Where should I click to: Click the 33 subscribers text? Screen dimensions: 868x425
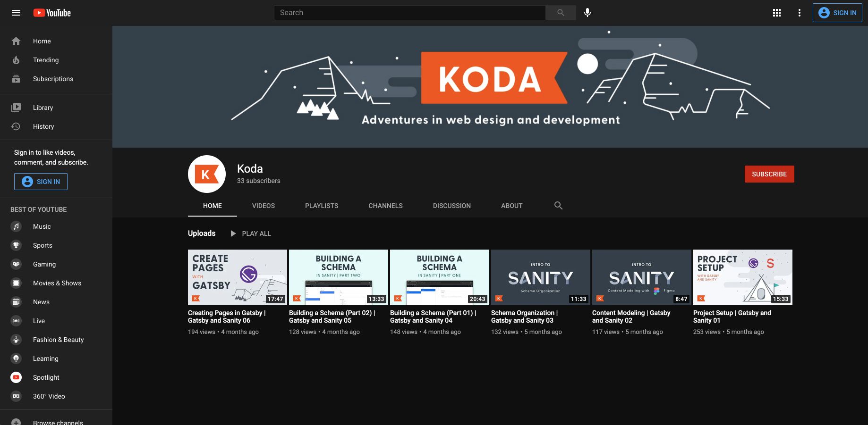[x=259, y=181]
